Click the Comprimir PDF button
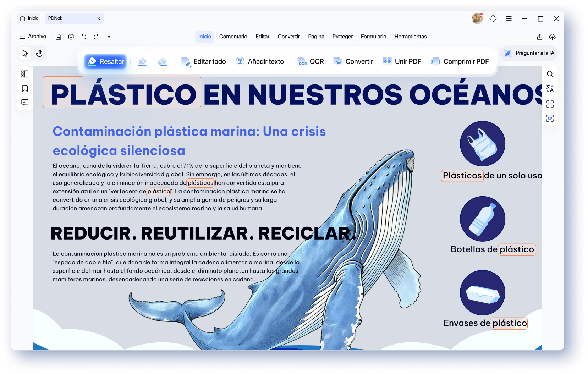588x374 pixels. 460,61
